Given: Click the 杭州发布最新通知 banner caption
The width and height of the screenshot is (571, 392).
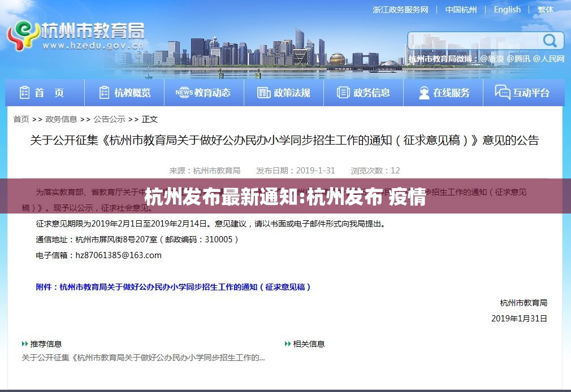Looking at the screenshot, I should click(x=285, y=197).
